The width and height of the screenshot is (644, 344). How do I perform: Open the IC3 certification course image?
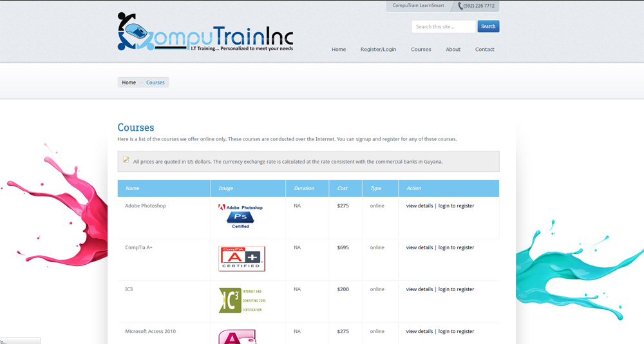(242, 300)
